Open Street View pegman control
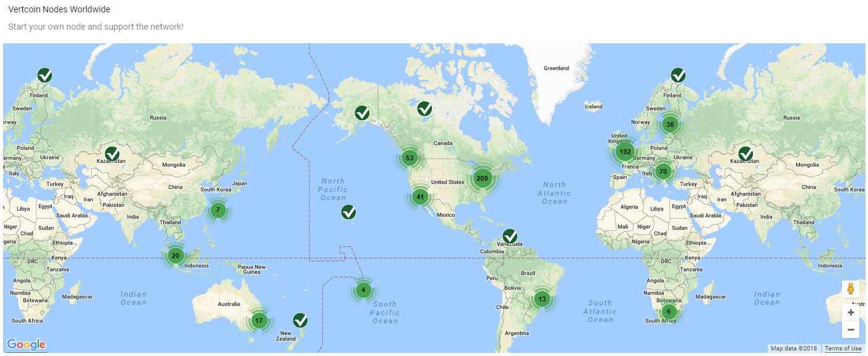Image resolution: width=868 pixels, height=356 pixels. [x=851, y=289]
